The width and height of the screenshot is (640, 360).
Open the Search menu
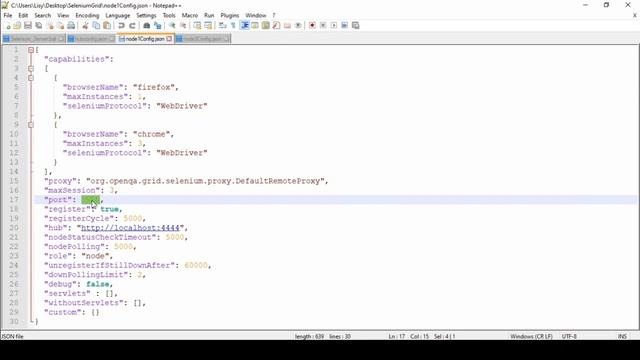pos(42,15)
